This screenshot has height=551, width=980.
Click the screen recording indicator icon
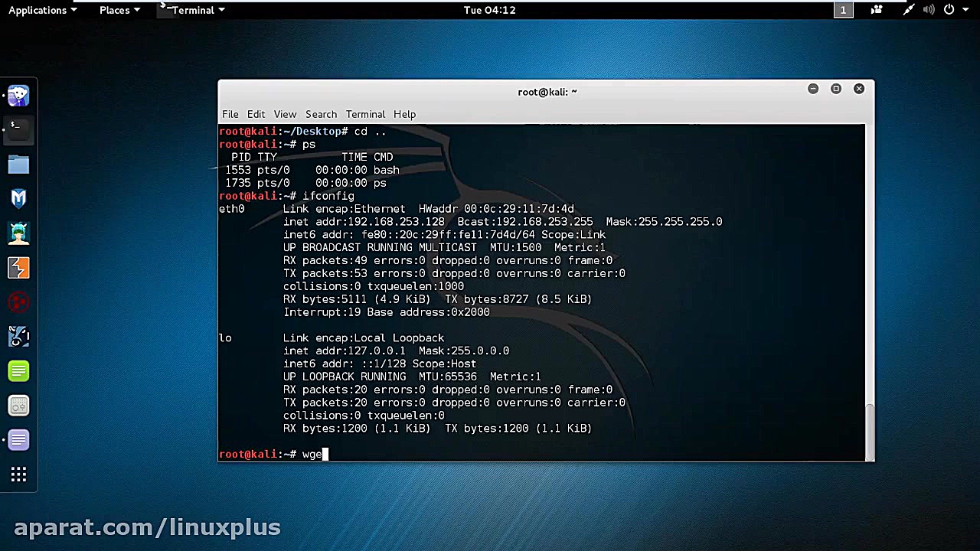tap(877, 10)
